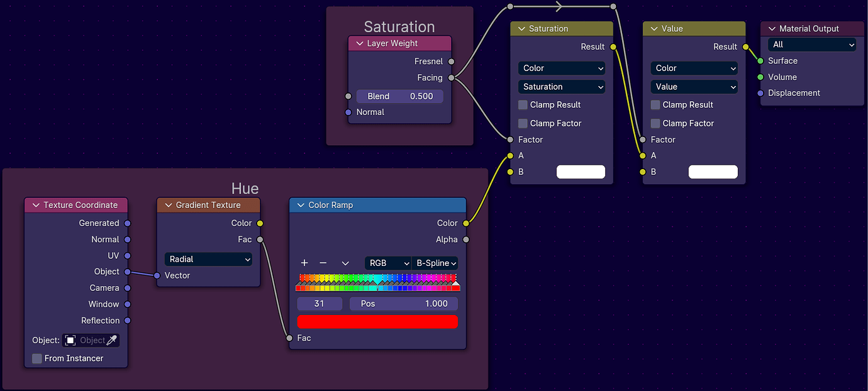The image size is (868, 391).
Task: Collapse the Layer Weight node header
Action: click(x=359, y=43)
